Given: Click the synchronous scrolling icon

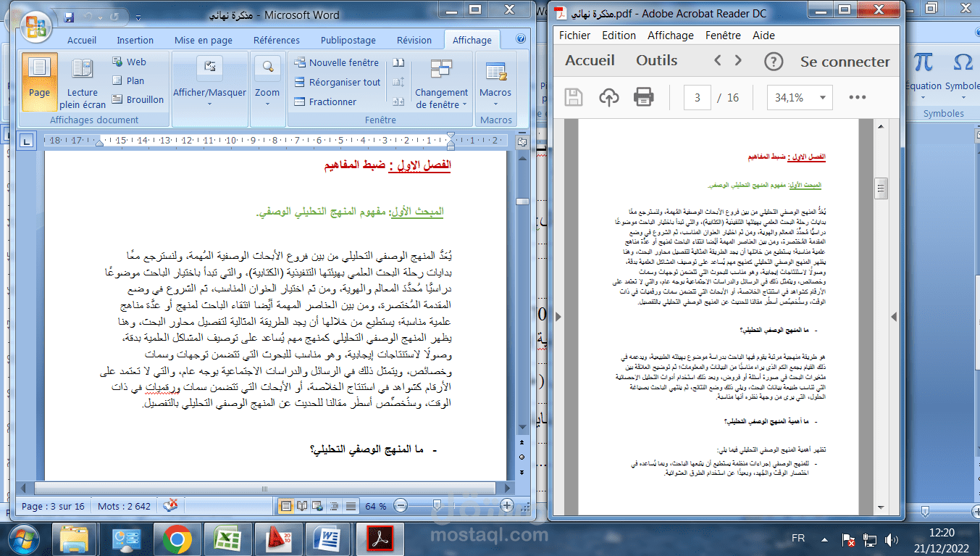Looking at the screenshot, I should pos(398,82).
